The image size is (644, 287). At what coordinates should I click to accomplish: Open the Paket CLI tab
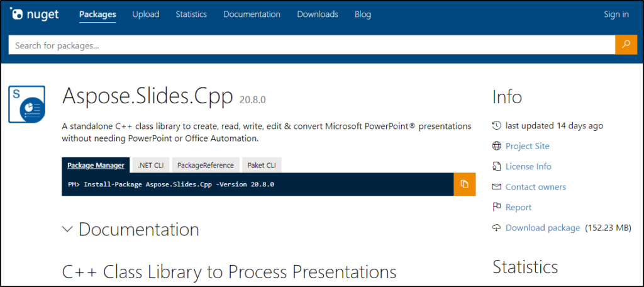pos(260,166)
